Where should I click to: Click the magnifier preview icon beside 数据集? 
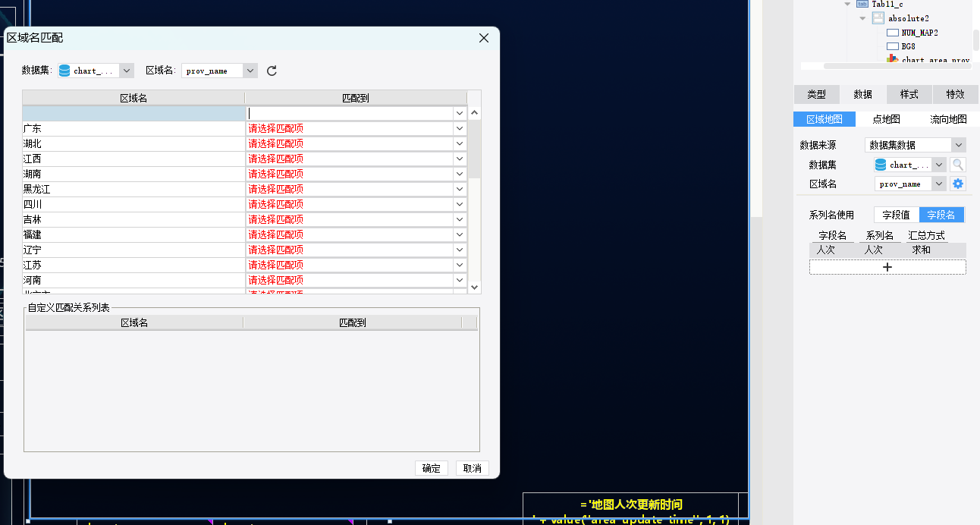[958, 165]
